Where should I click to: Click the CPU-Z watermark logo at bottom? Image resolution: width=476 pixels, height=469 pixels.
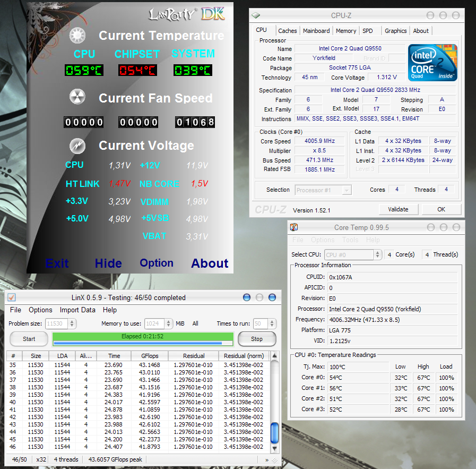point(271,210)
